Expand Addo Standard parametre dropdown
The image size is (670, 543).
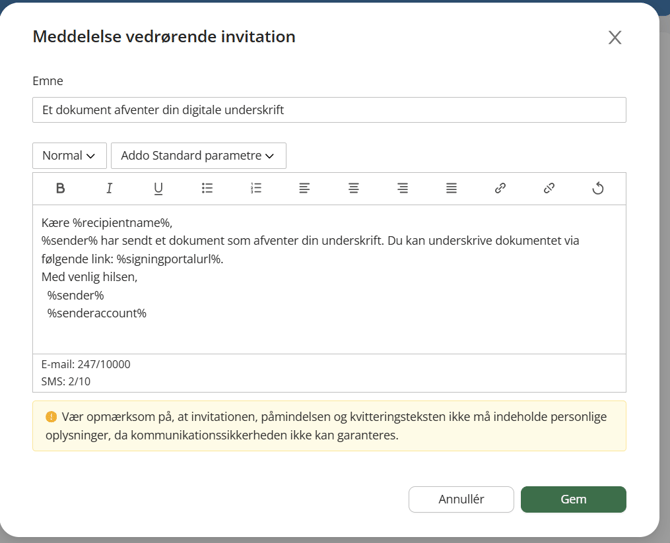click(199, 156)
